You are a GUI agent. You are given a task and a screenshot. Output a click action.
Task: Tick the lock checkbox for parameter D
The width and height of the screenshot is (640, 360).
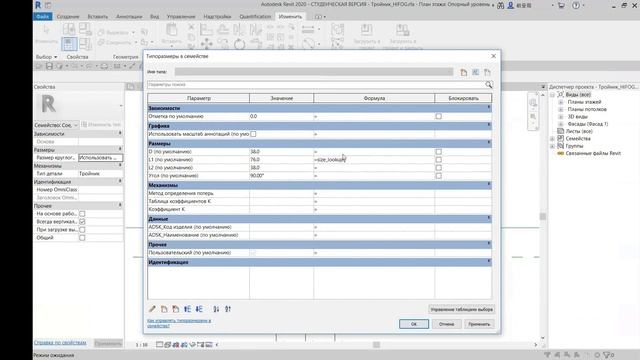click(x=438, y=151)
